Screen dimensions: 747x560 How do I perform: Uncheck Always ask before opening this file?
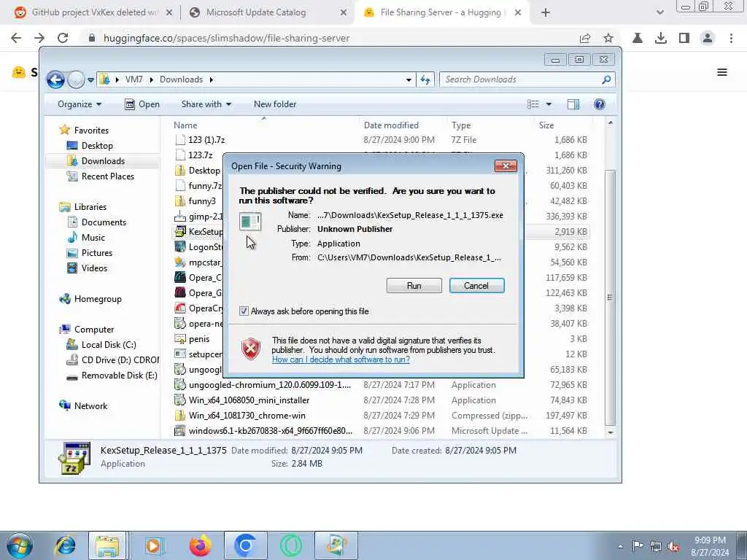244,311
